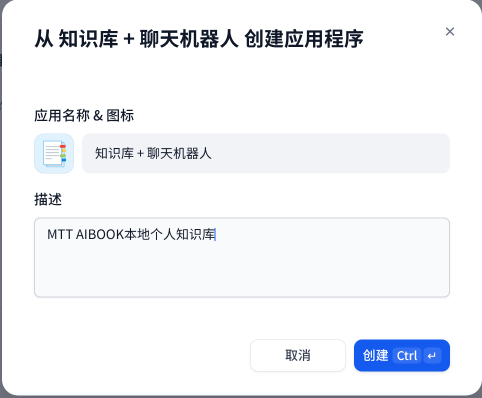Click the 应用名称 & 图标 label

[x=84, y=116]
